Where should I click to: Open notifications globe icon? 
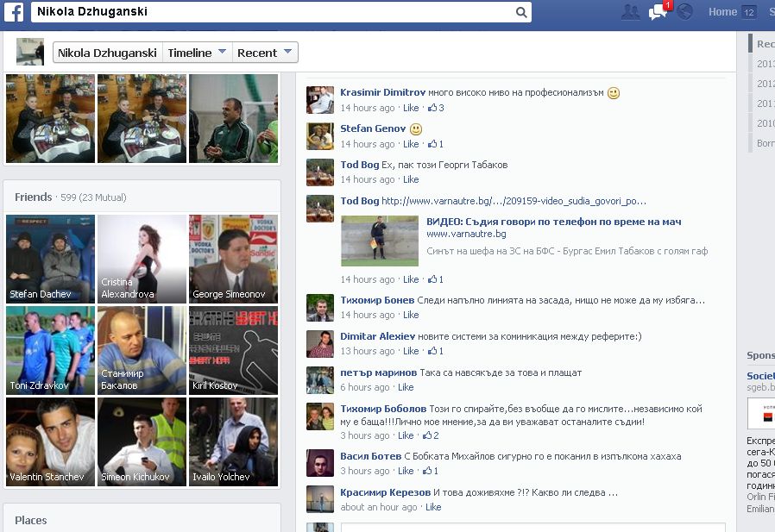tap(684, 11)
